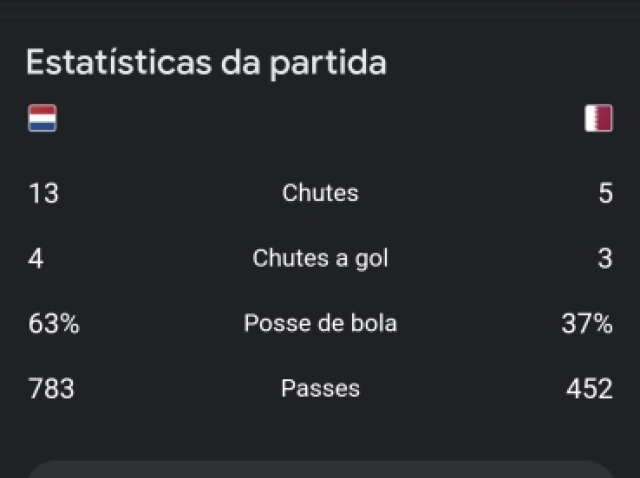Screen dimensions: 640x478
Task: Click the Netherlands flag icon
Action: (x=42, y=118)
